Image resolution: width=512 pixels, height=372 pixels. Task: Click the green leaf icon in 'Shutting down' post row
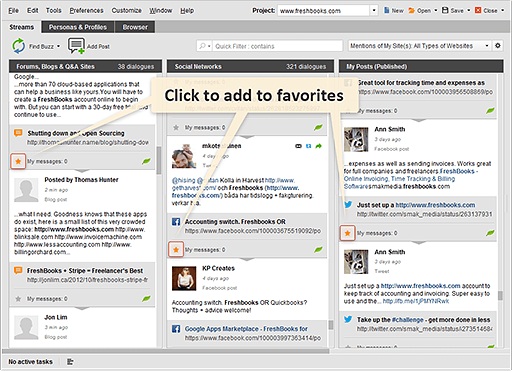[x=146, y=161]
